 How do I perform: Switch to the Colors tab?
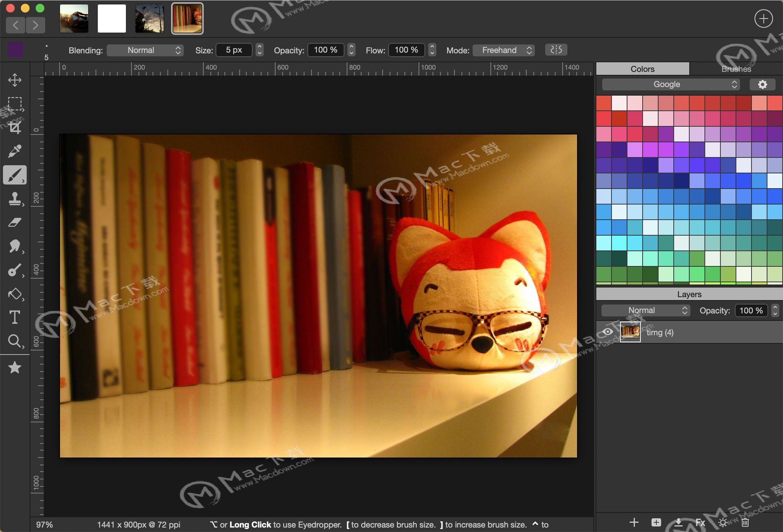[642, 69]
